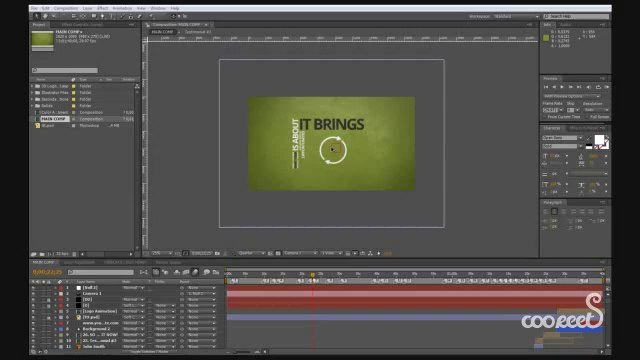Open viewer resolution Quarter dropdown
Viewport: 640px width, 360px height.
coord(251,253)
